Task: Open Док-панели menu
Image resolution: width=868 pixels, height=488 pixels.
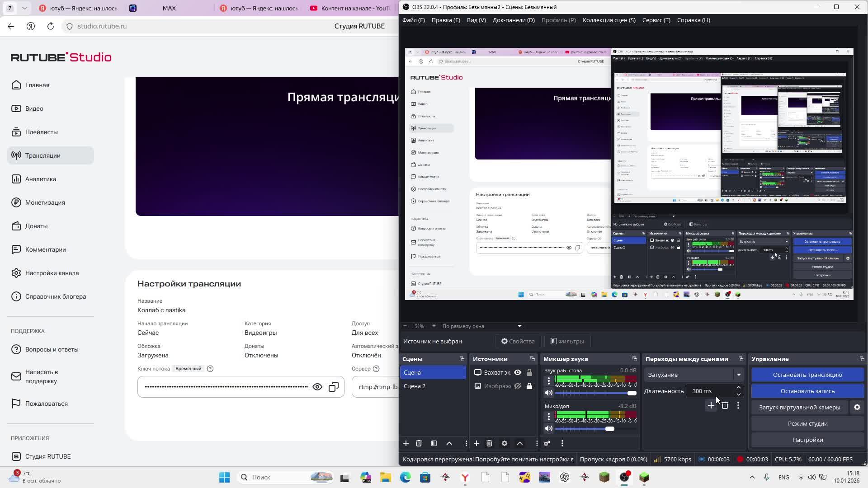Action: 514,20
